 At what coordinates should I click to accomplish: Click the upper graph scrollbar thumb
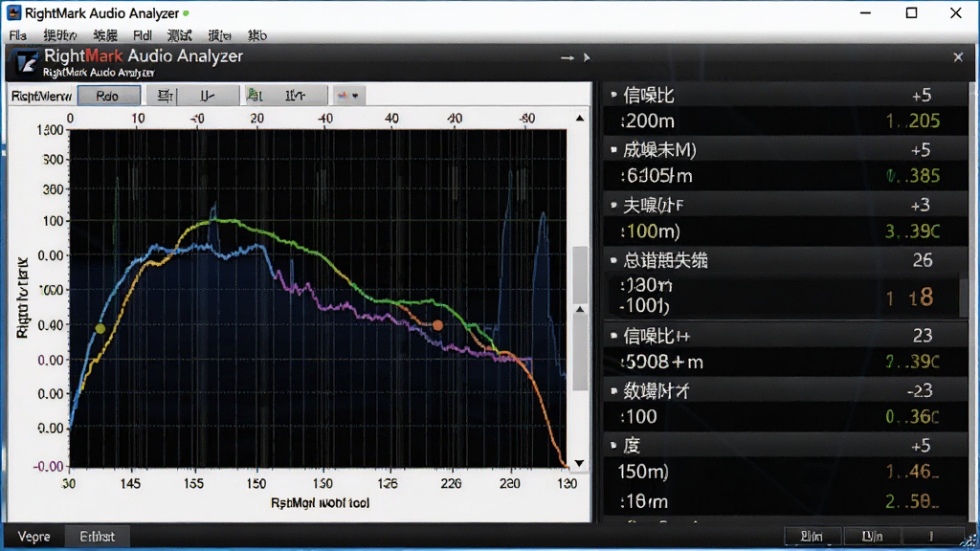coord(580,275)
